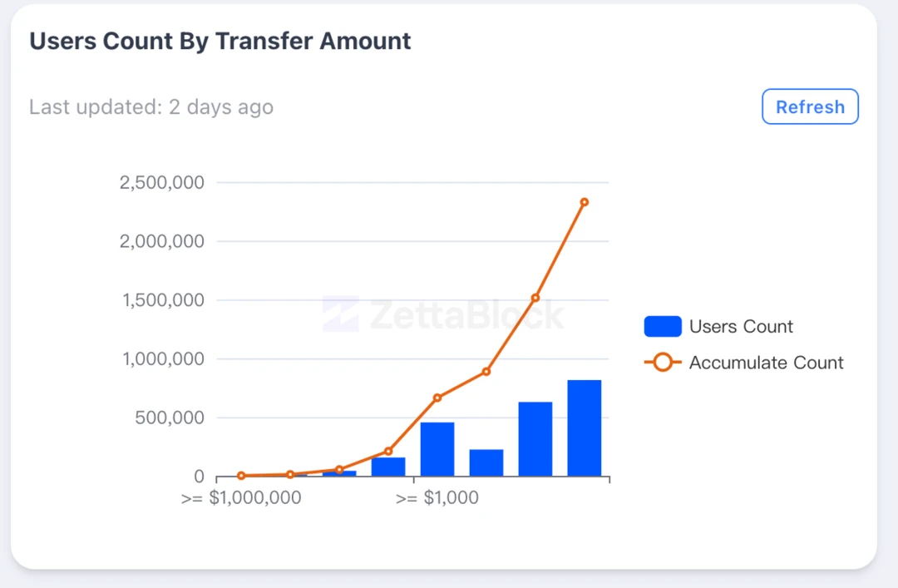The image size is (898, 588).
Task: Select the orange point just below the 1,000,000 gridline
Action: 486,372
